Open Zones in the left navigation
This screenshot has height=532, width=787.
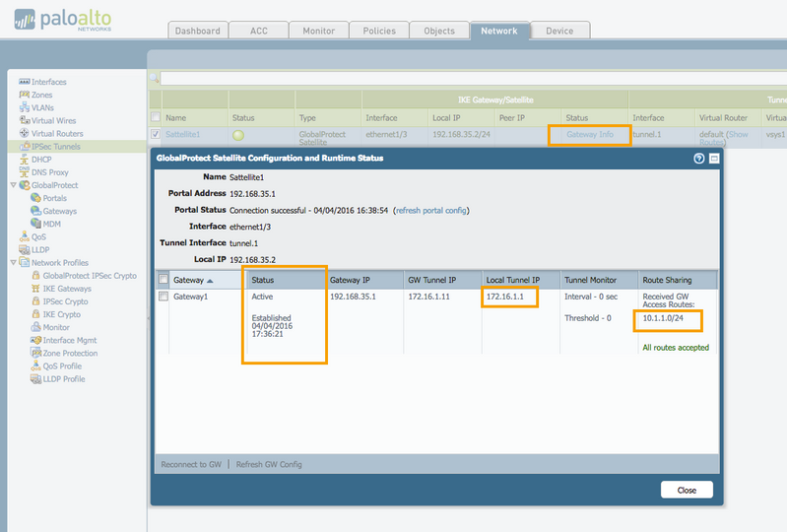pos(42,95)
